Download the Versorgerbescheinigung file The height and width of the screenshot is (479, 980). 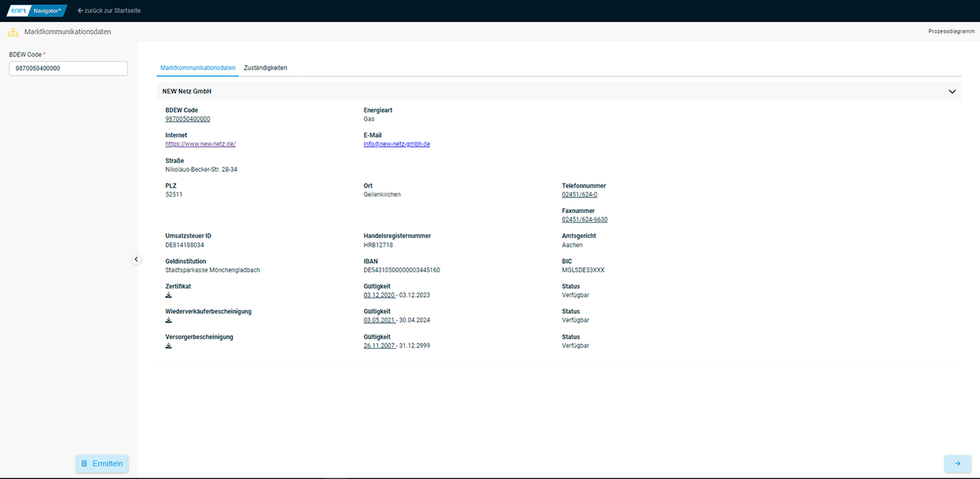coord(168,346)
